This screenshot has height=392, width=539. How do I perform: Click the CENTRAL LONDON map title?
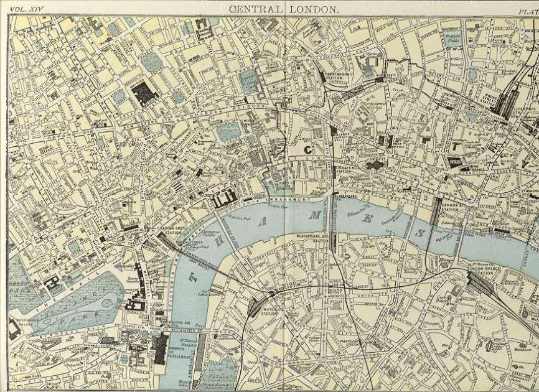point(284,9)
